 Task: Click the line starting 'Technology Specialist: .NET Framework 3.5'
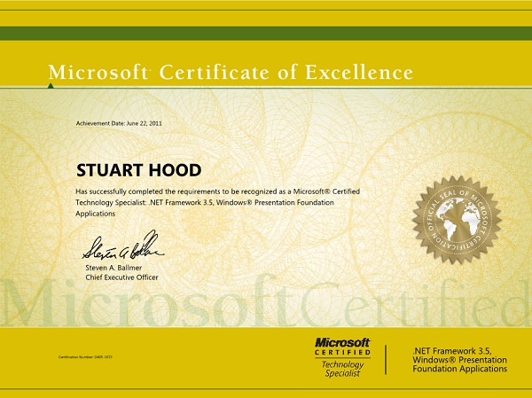click(205, 203)
